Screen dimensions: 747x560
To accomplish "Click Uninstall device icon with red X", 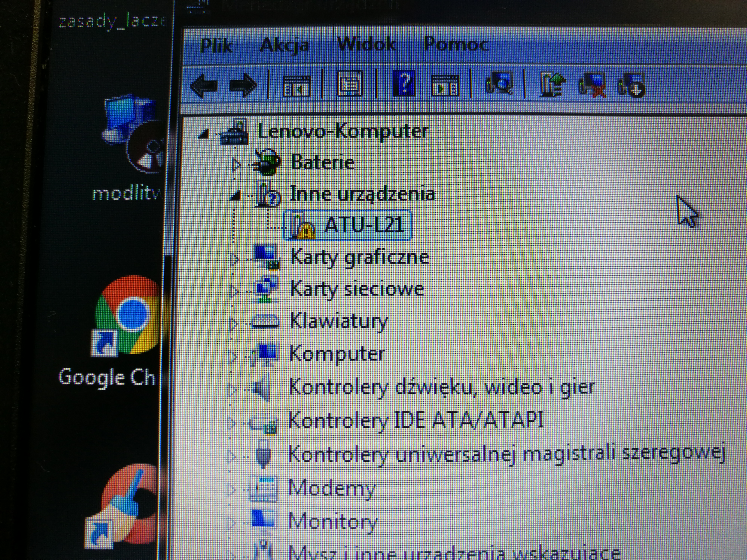I will [x=593, y=85].
